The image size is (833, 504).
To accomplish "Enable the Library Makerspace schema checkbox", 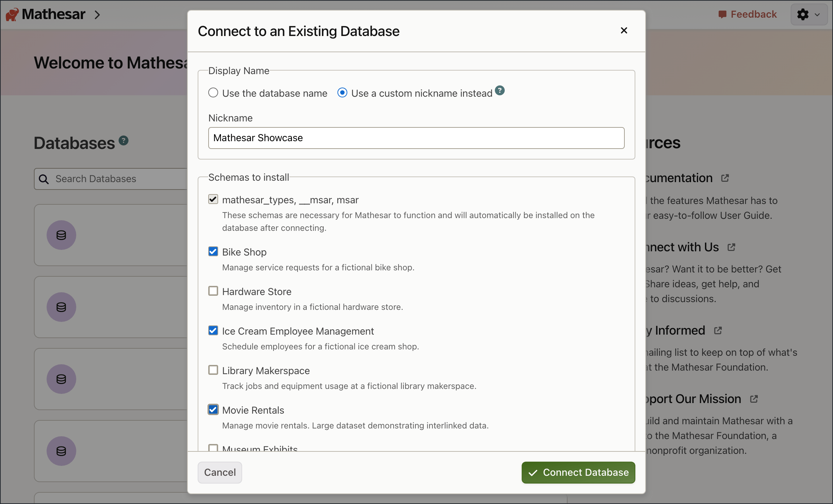I will (213, 370).
